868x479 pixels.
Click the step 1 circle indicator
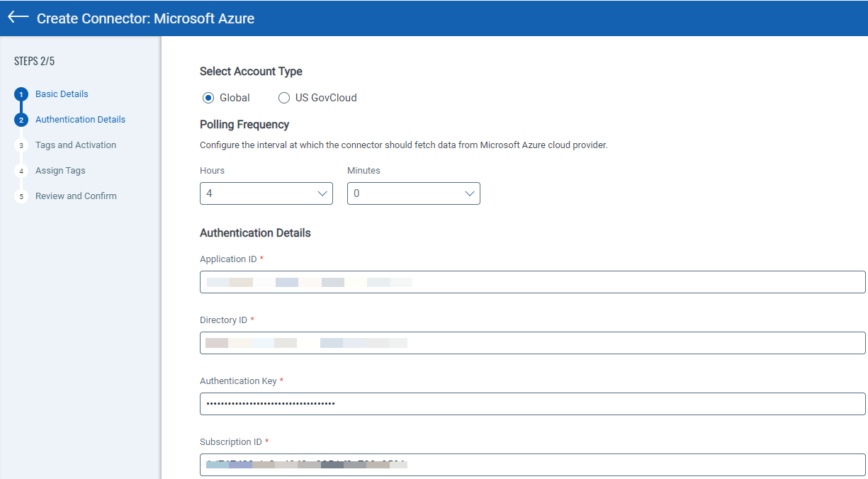pyautogui.click(x=21, y=94)
